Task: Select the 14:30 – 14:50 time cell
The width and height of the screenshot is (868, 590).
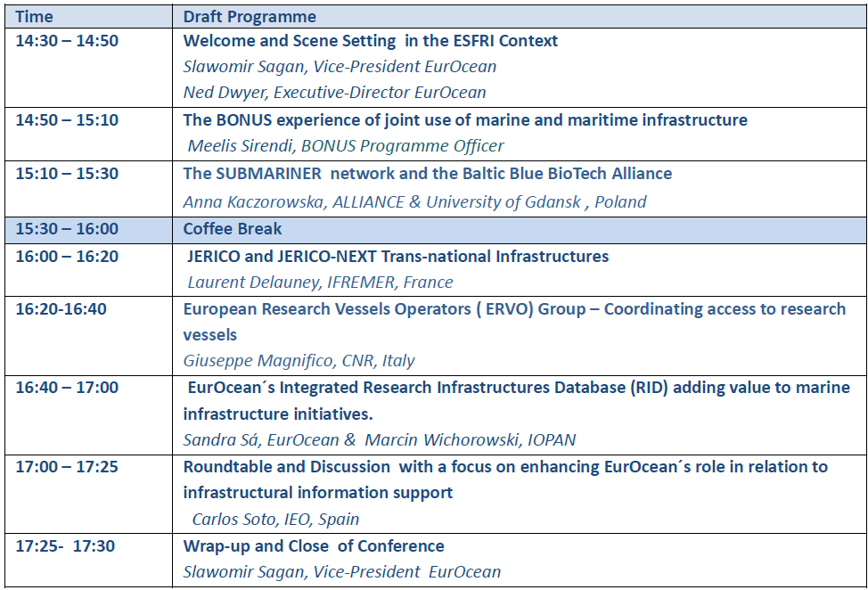Action: click(67, 41)
